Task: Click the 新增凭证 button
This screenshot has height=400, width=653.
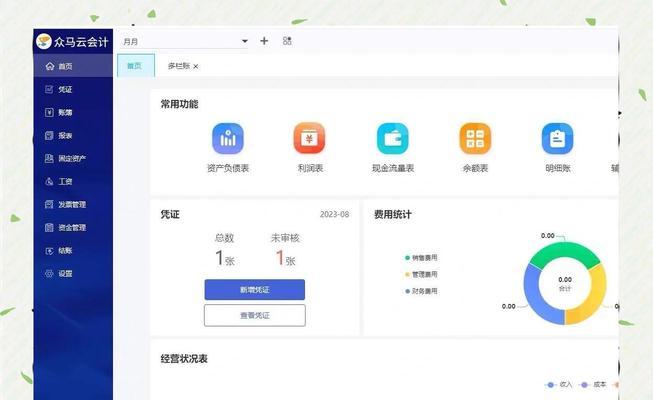Action: (254, 290)
